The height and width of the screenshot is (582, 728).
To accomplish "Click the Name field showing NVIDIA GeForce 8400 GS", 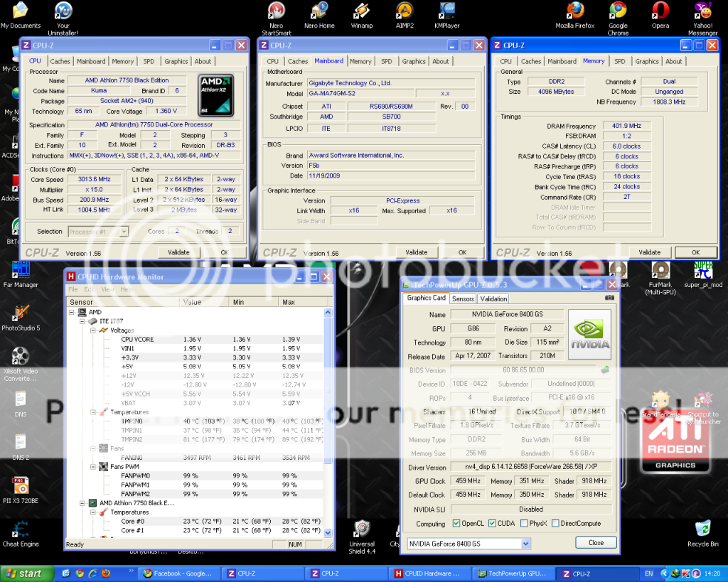I will click(507, 314).
